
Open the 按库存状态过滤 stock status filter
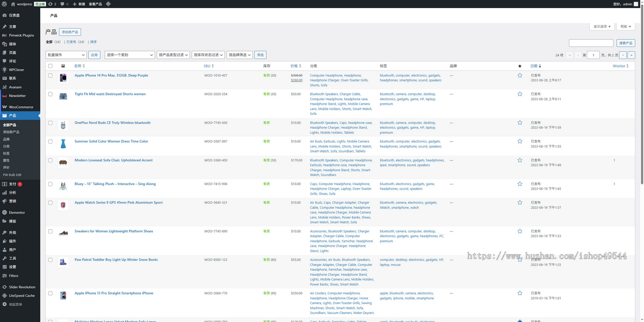coord(208,55)
